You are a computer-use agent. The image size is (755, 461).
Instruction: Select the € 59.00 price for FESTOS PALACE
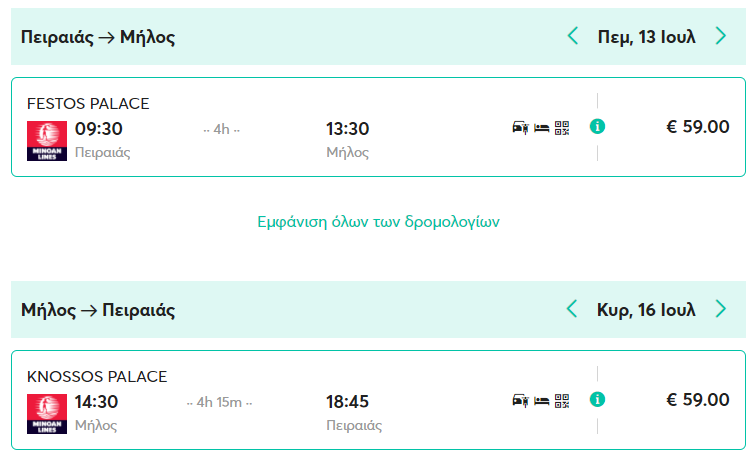(698, 127)
